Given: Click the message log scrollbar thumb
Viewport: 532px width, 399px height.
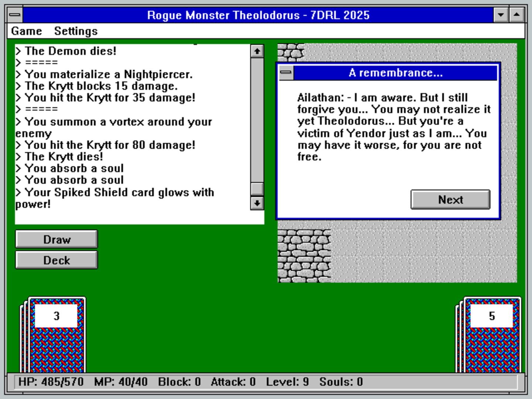Looking at the screenshot, I should pos(256,188).
